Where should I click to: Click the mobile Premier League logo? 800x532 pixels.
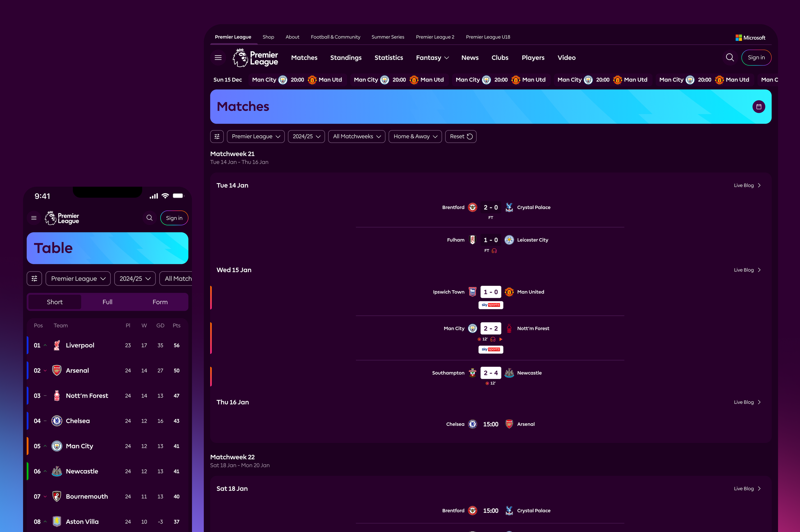click(x=62, y=218)
